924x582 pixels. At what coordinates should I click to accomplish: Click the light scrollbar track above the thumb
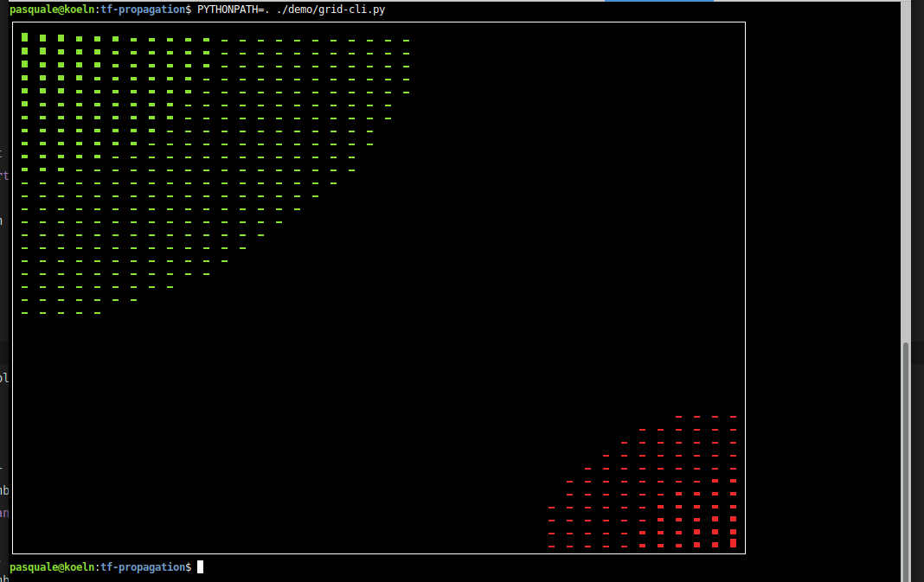click(x=906, y=173)
